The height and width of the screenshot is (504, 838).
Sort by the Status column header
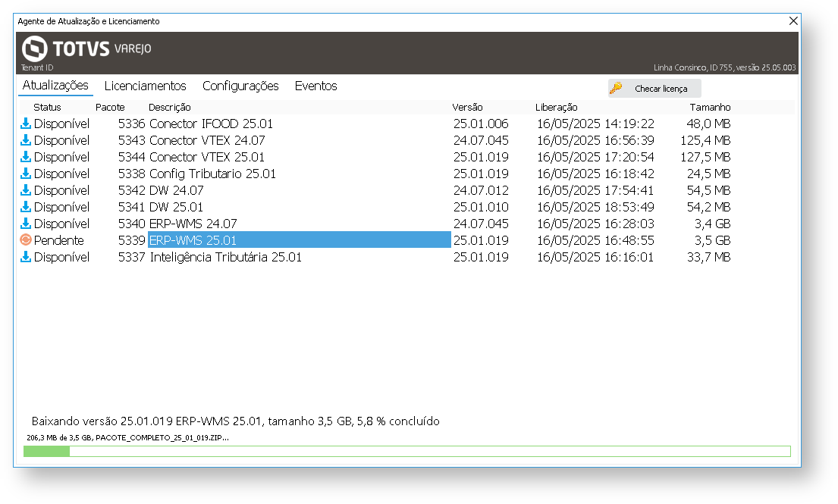pos(47,108)
